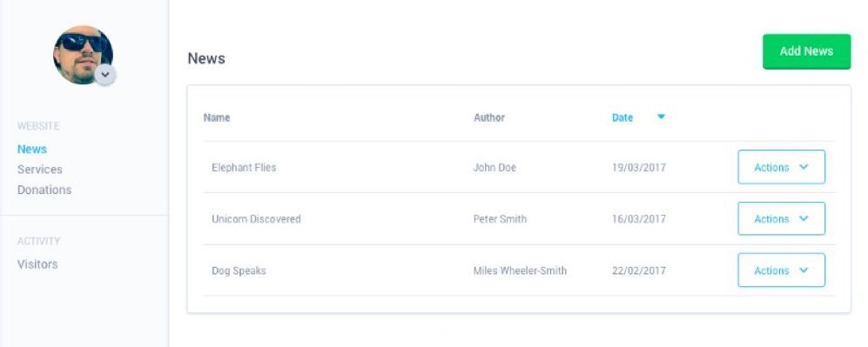Screen dimensions: 868x347
Task: Go to Services in sidebar
Action: (40, 170)
